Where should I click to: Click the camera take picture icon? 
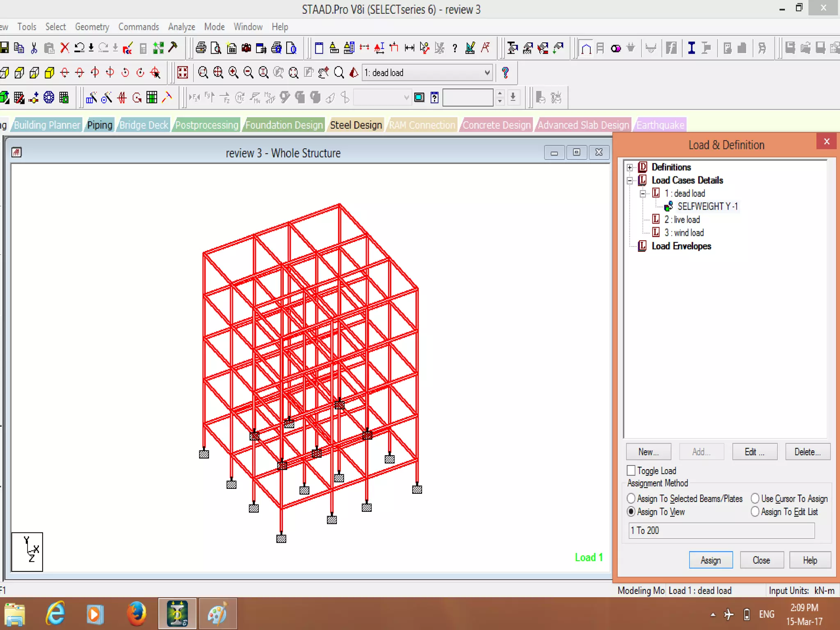[x=246, y=48]
